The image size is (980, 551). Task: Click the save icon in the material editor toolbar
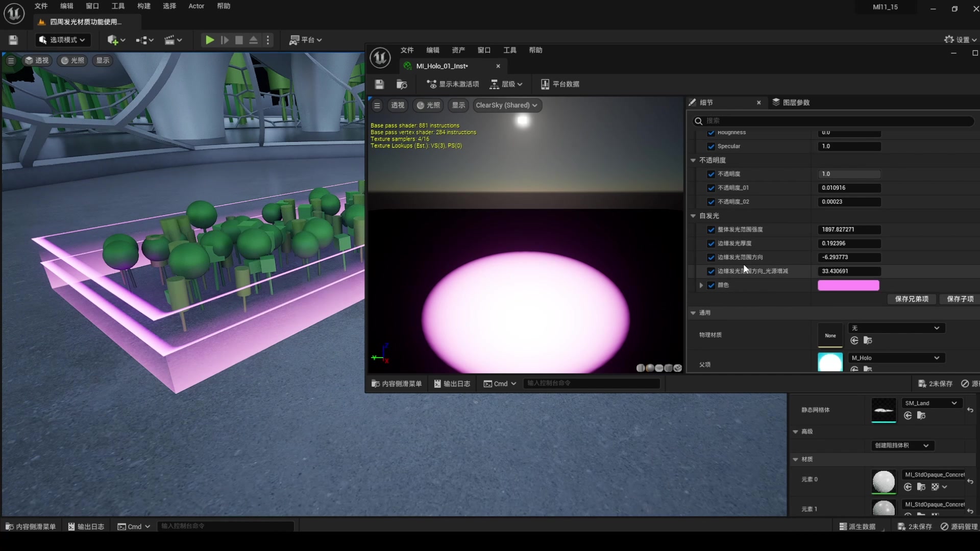pos(379,84)
